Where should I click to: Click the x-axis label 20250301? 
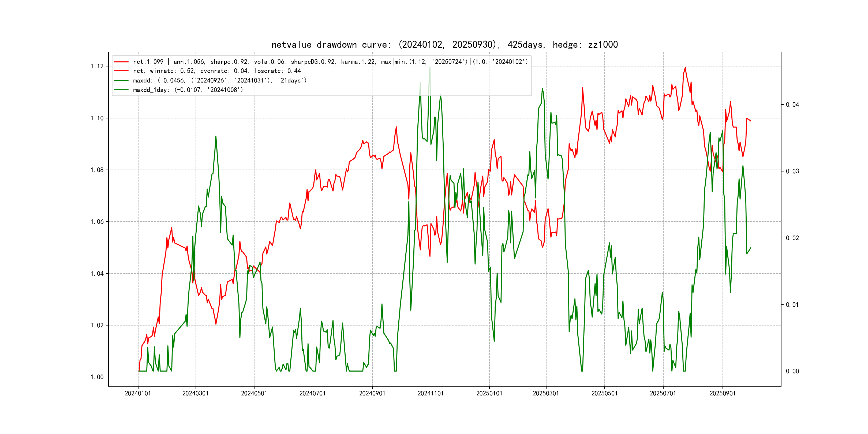[x=546, y=394]
